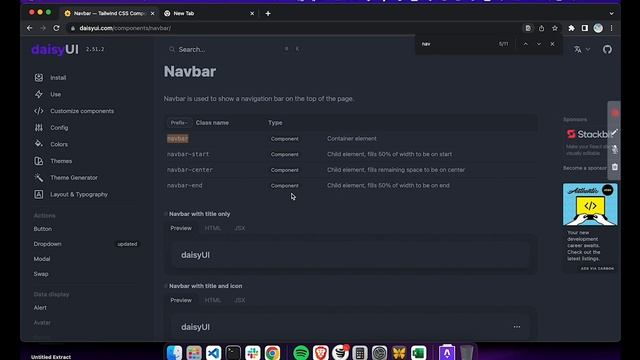This screenshot has width=640, height=360.
Task: Open Google Chrome from the dock
Action: [272, 352]
